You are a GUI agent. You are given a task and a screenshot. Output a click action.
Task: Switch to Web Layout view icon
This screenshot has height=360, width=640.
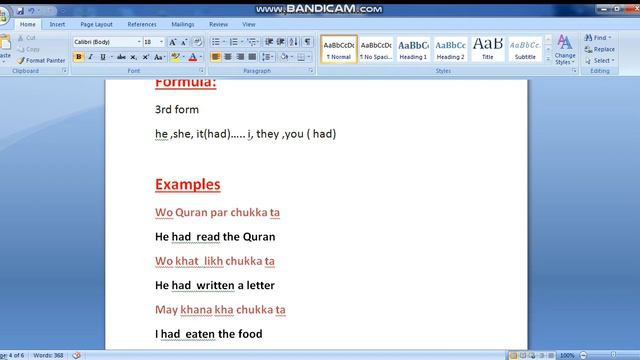[x=532, y=356]
